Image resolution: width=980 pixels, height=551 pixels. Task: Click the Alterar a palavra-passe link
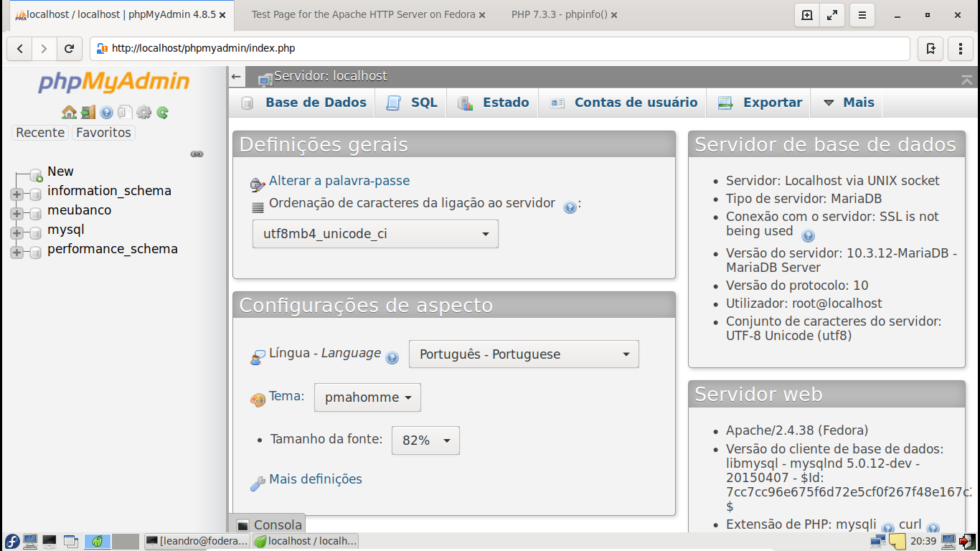339,181
